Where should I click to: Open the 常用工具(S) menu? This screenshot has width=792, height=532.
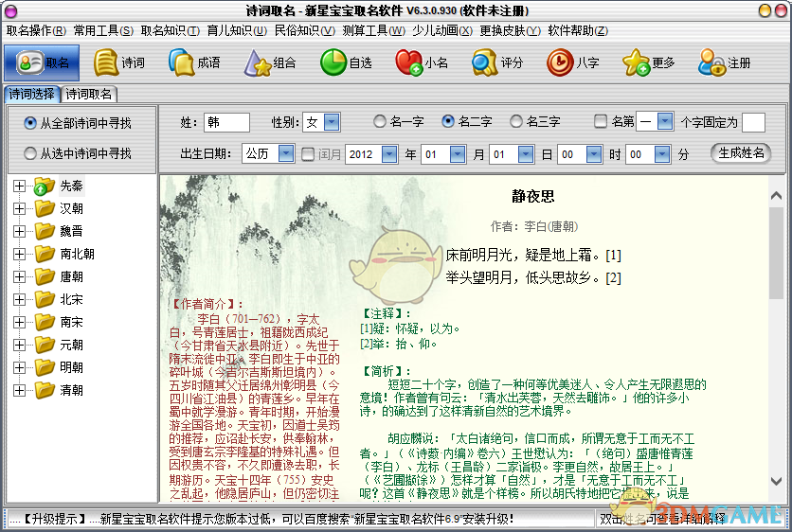tap(103, 31)
